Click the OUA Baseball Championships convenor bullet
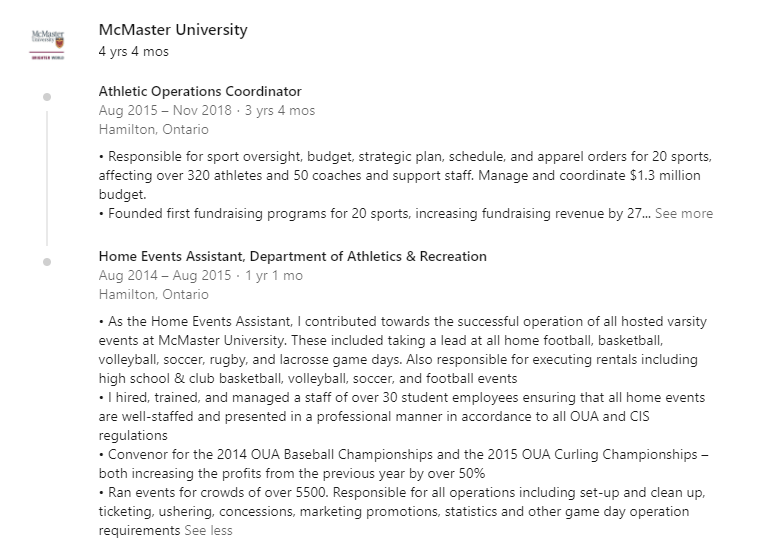772x548 pixels. pyautogui.click(x=403, y=464)
